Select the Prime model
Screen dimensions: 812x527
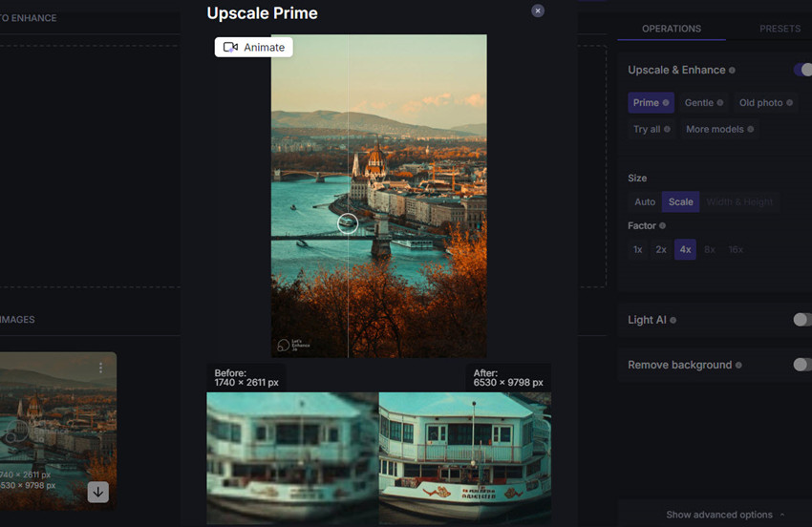click(651, 102)
